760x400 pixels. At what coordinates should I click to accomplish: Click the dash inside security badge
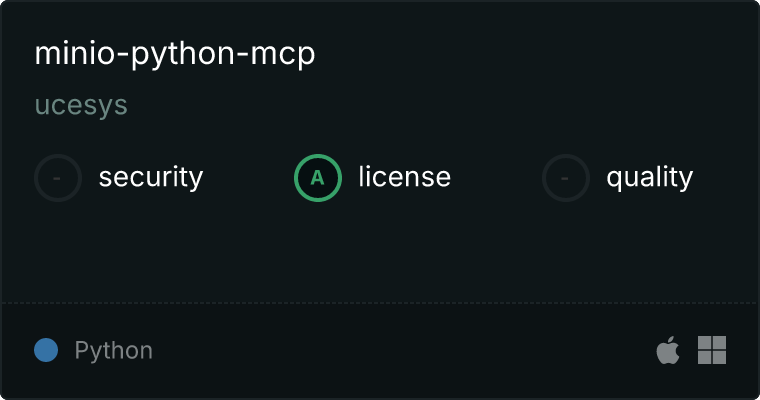57,178
